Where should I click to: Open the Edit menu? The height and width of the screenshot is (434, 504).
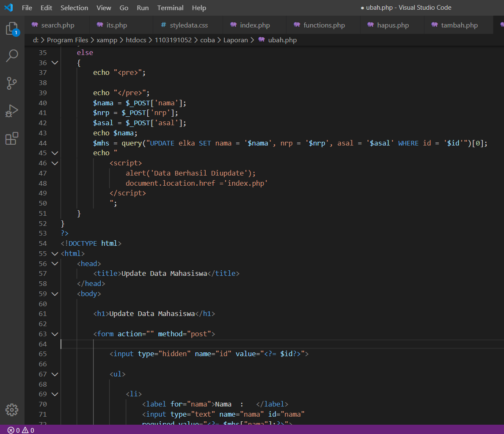click(46, 8)
